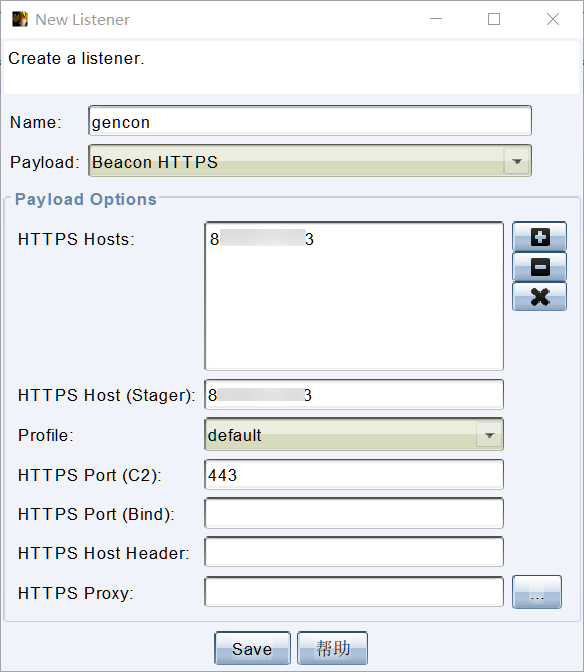Expand the Payload dropdown arrow
This screenshot has width=584, height=672.
point(517,161)
